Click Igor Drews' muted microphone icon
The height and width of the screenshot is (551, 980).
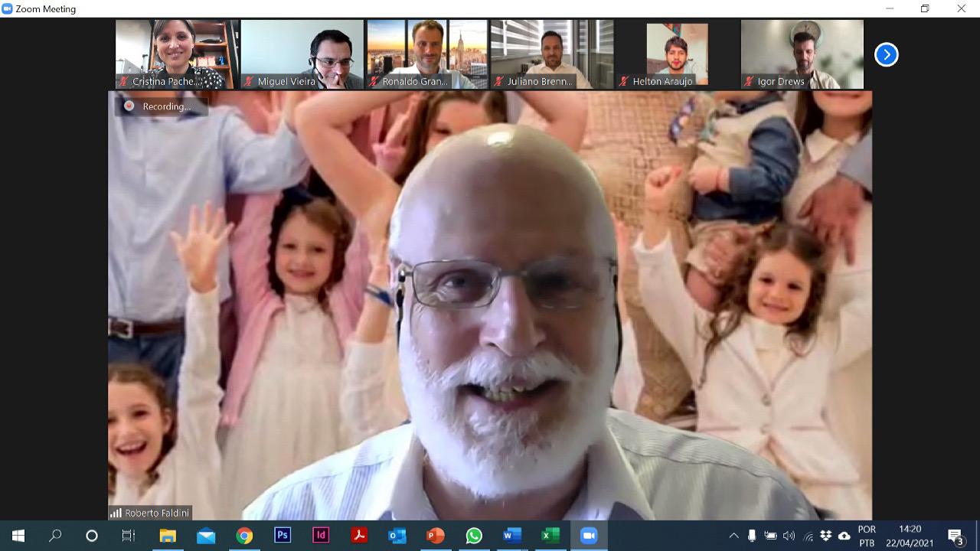tap(750, 81)
